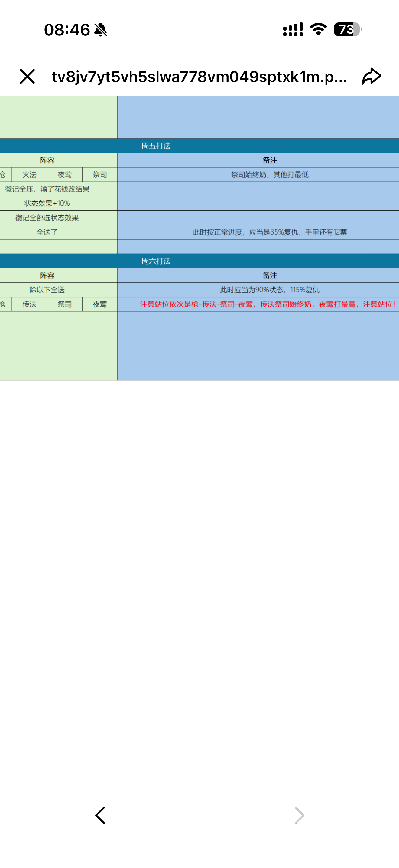Tap the battery indicator showing 73

[x=348, y=29]
